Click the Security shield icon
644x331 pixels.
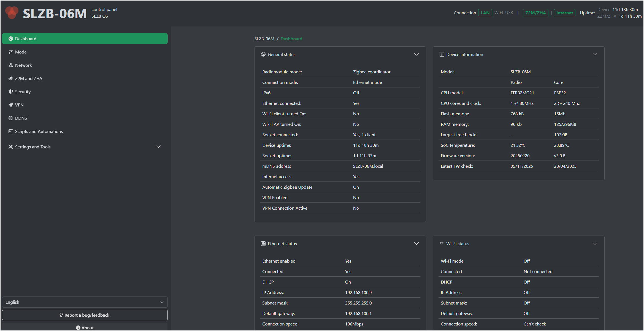coord(11,92)
